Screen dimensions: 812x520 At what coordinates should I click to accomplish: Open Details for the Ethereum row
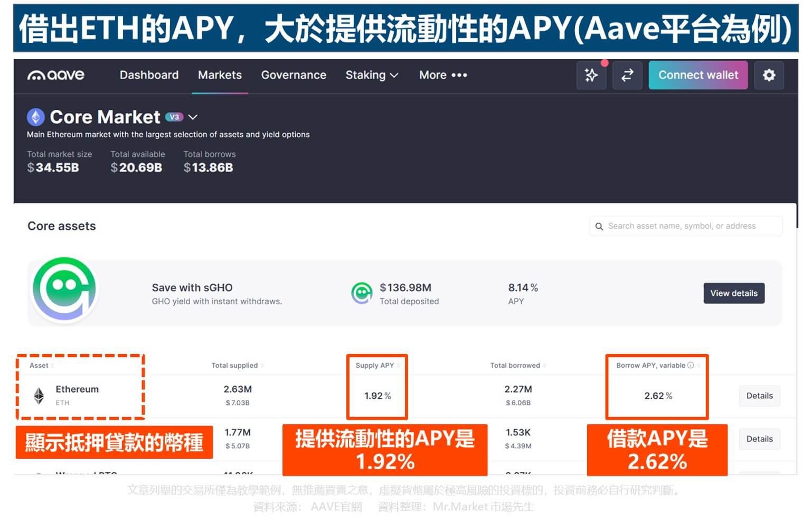pos(759,396)
